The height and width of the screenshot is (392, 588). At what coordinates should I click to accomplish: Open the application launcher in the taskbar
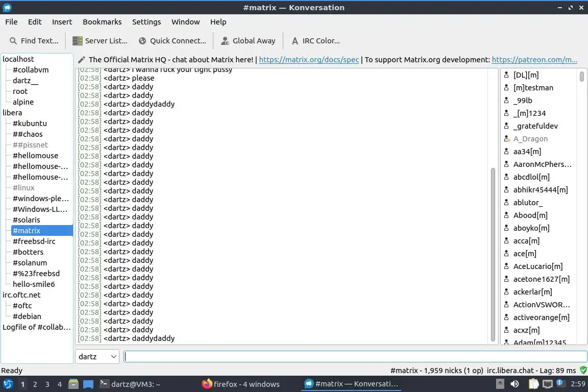point(8,384)
